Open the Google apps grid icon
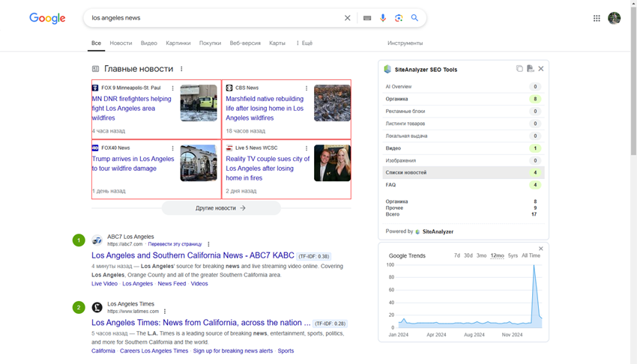Image resolution: width=637 pixels, height=364 pixels. 597,18
